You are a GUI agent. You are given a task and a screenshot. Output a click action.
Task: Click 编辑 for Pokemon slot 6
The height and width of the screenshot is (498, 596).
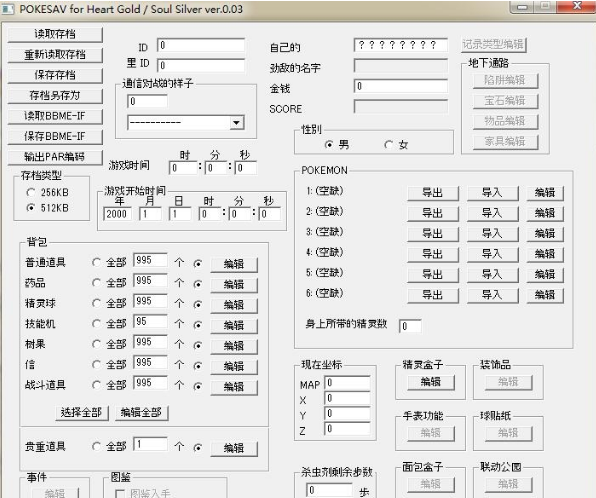pos(545,295)
